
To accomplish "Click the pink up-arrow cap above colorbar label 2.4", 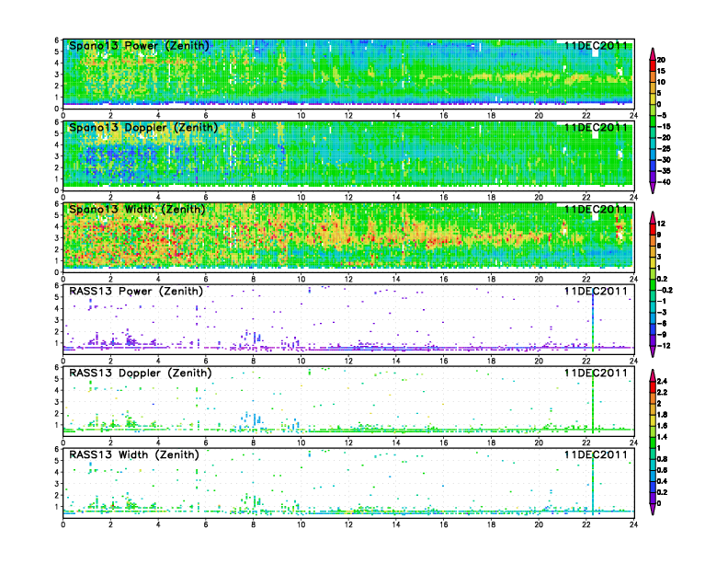I will 653,374.
